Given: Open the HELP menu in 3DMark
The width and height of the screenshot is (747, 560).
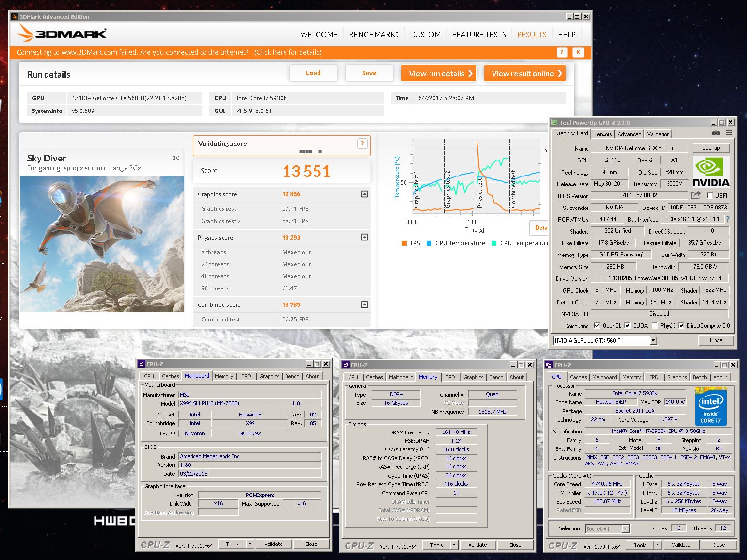Looking at the screenshot, I should tap(567, 35).
